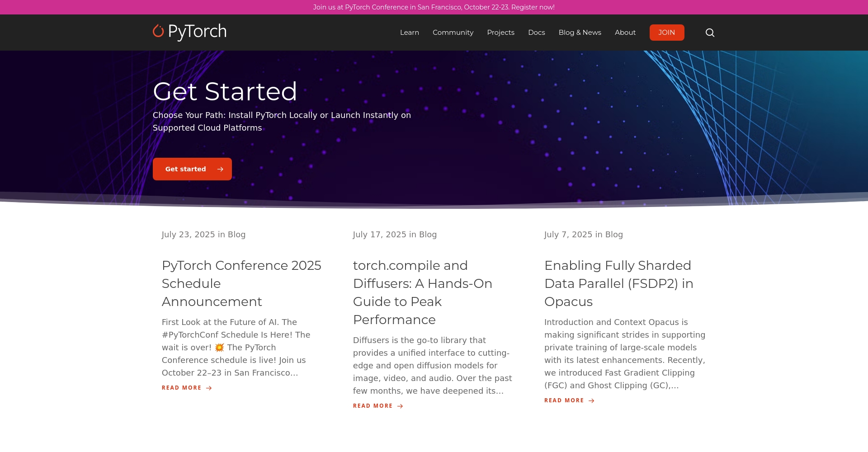
Task: Click the 'First Look at the Future' excerpt
Action: (x=236, y=348)
